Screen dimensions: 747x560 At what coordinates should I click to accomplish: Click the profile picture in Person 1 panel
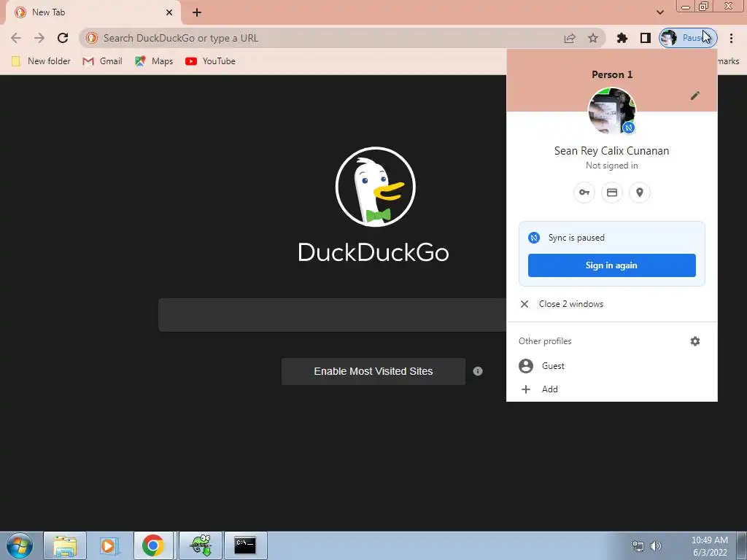point(612,111)
